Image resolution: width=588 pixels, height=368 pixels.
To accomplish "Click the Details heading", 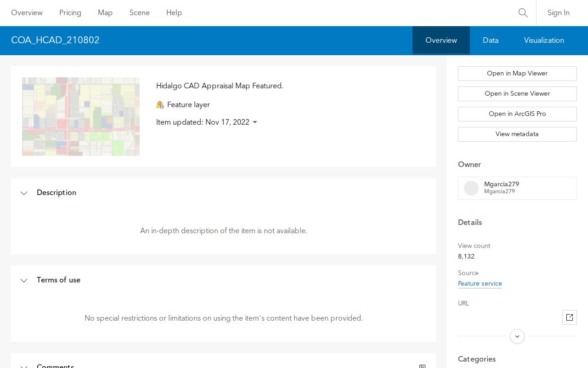I will tap(470, 223).
